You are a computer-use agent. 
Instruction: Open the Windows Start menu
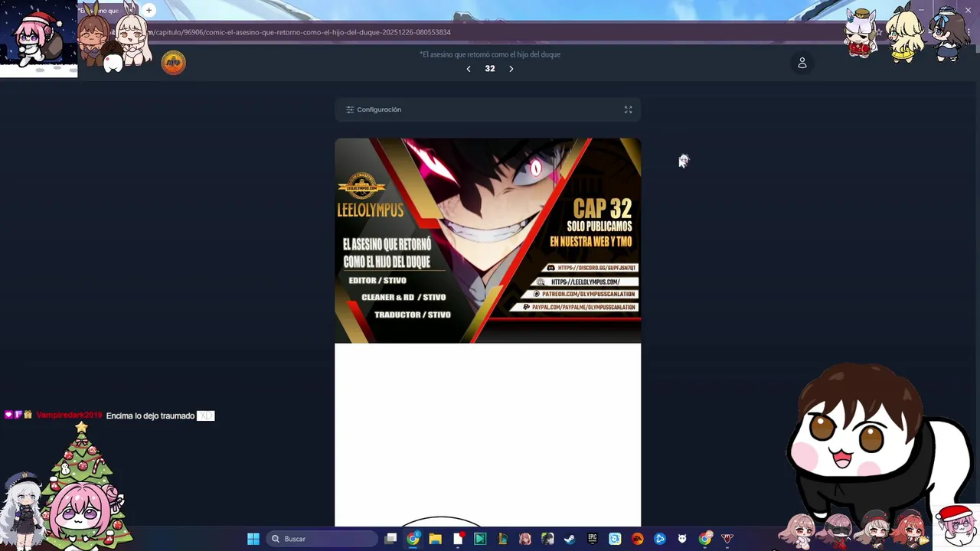(253, 539)
